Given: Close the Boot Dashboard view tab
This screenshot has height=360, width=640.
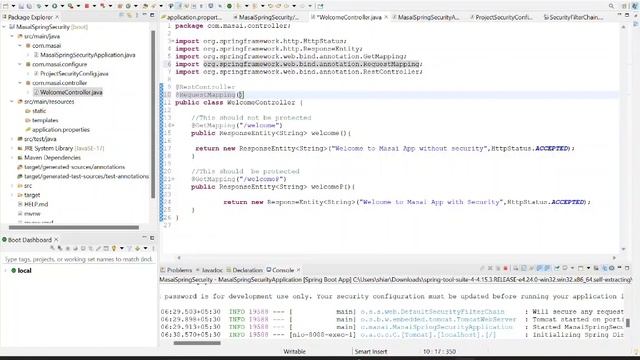Looking at the screenshot, I should pos(56,240).
